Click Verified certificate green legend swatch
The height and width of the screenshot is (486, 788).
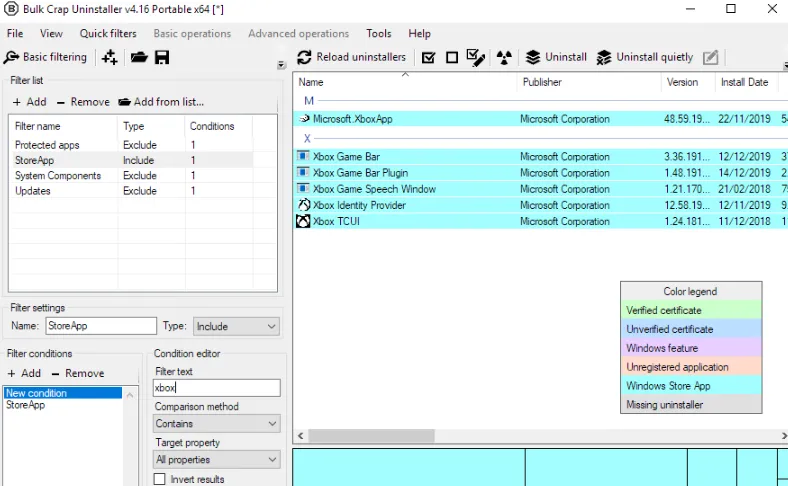(x=691, y=310)
